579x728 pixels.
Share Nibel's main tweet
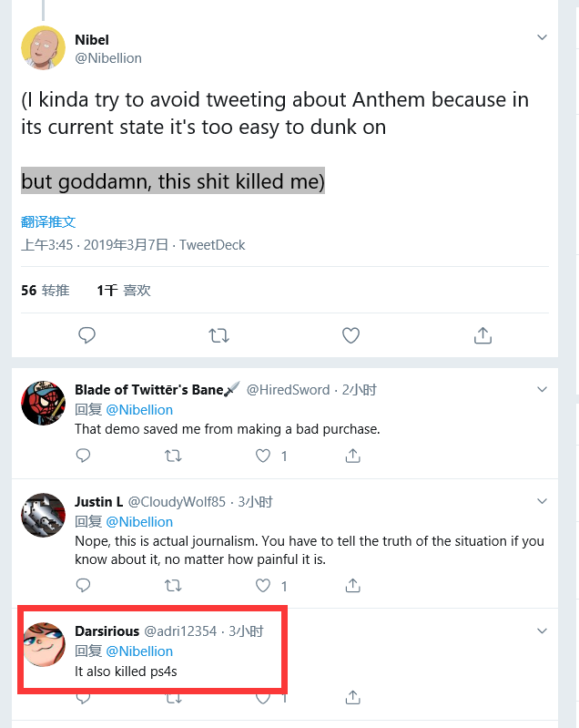pyautogui.click(x=482, y=335)
